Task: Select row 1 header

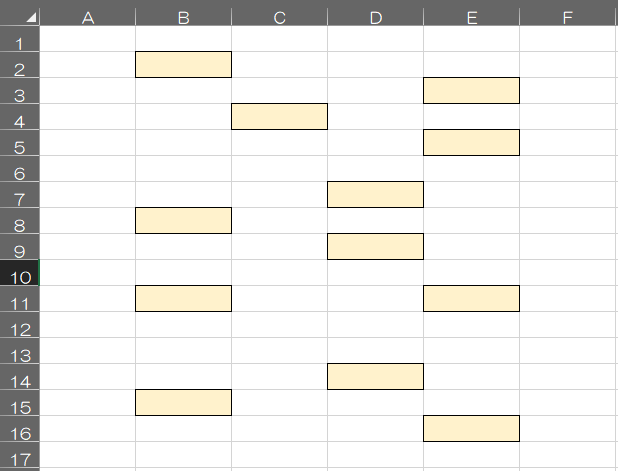Action: click(19, 44)
